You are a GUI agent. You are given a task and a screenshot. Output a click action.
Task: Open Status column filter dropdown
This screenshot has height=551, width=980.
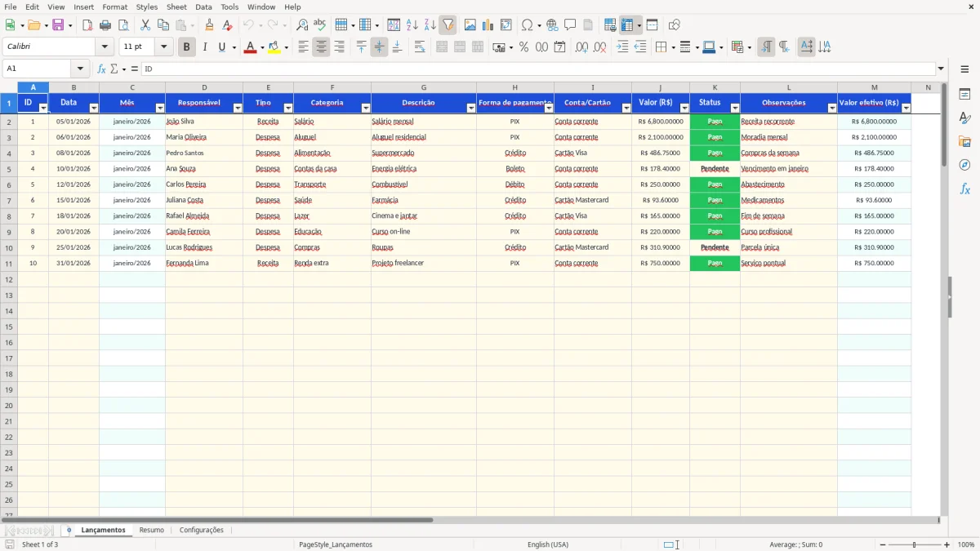(735, 108)
